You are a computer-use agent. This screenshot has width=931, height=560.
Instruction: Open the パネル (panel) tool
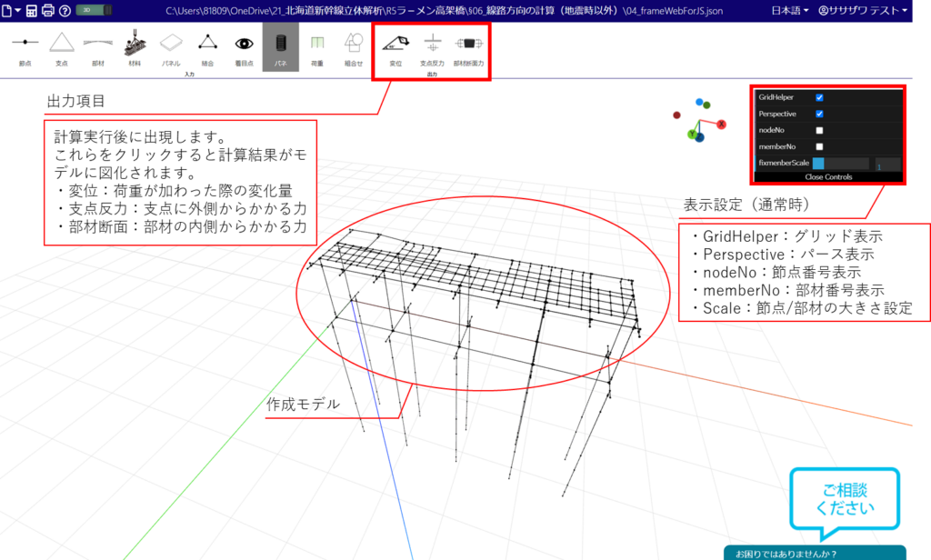click(171, 49)
